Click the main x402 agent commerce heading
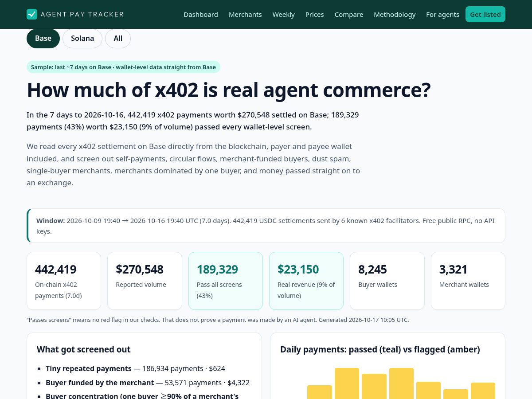532x399 pixels. (x=229, y=90)
